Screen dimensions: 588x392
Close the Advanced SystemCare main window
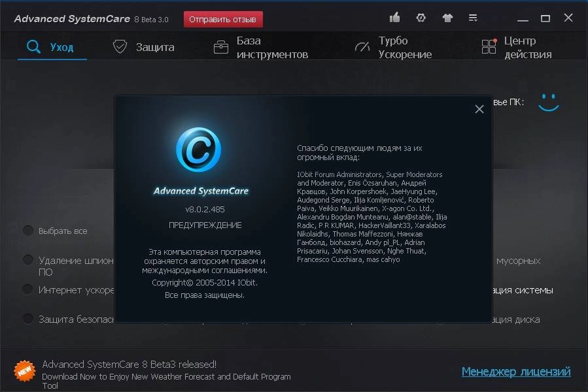point(568,18)
